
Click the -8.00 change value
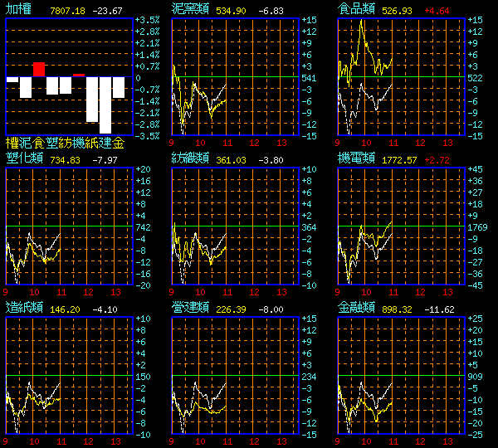pyautogui.click(x=271, y=309)
